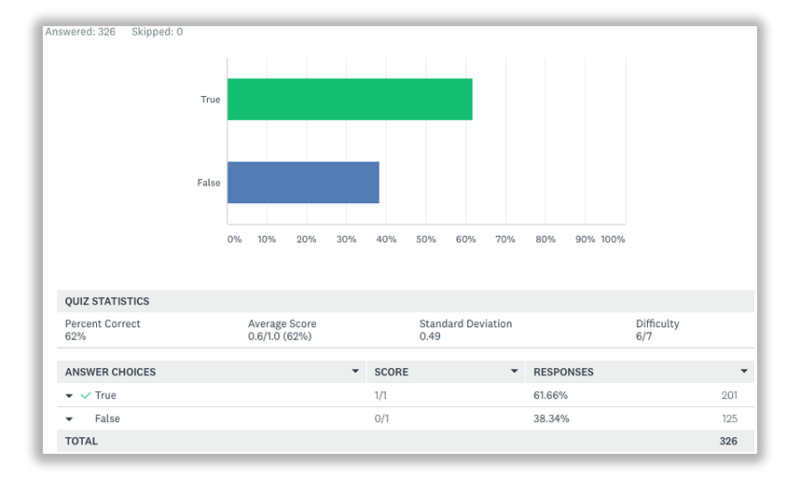Click the 1/1 score cell
The width and height of the screenshot is (800, 479).
click(381, 395)
